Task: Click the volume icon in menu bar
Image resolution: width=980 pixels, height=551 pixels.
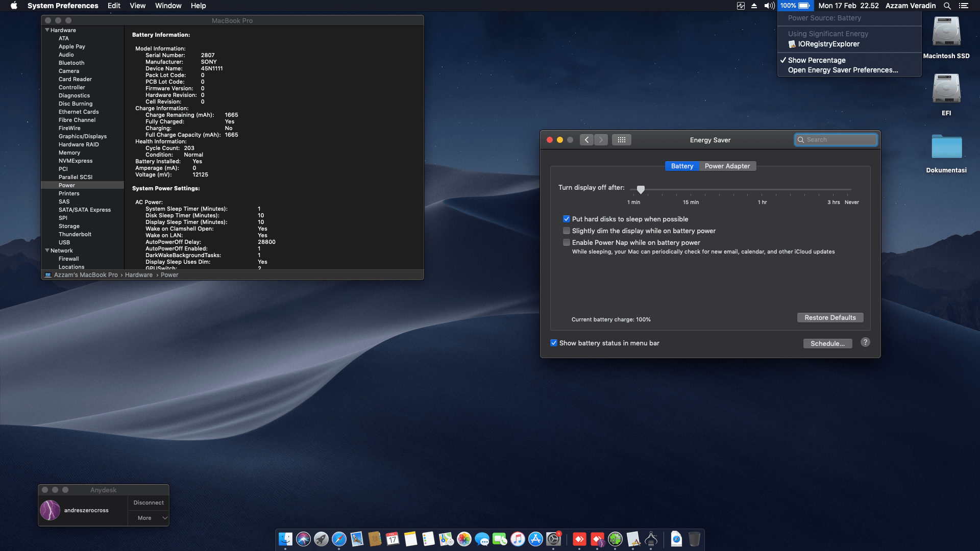Action: [x=769, y=6]
